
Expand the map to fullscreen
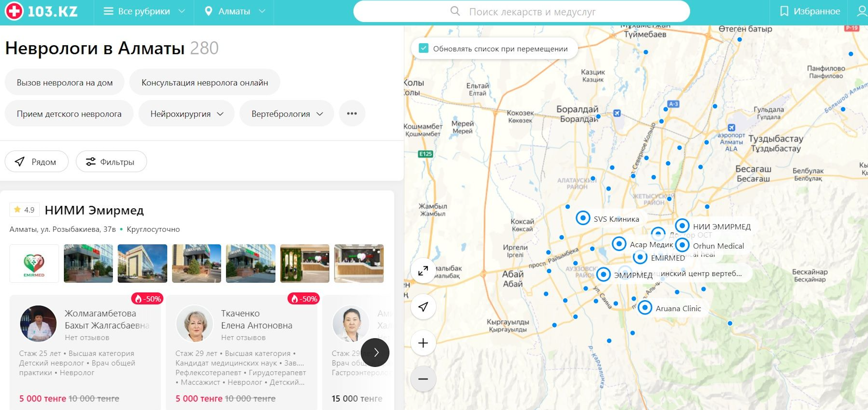423,271
